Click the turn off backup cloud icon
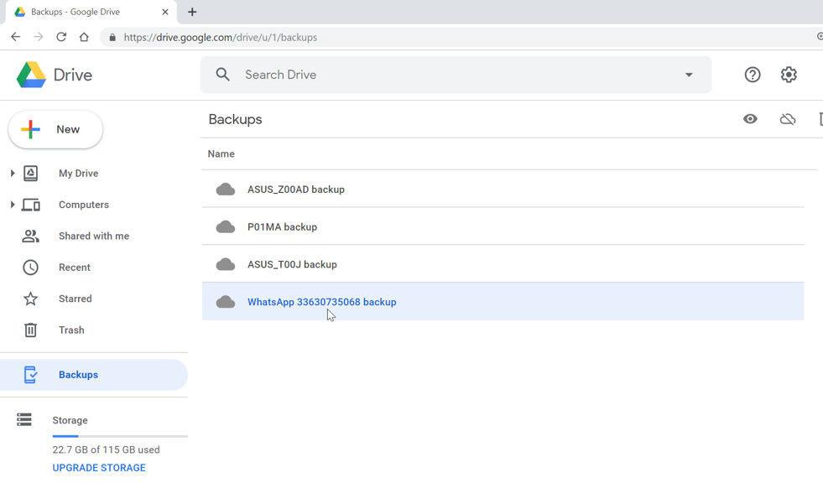Image resolution: width=823 pixels, height=504 pixels. [787, 120]
